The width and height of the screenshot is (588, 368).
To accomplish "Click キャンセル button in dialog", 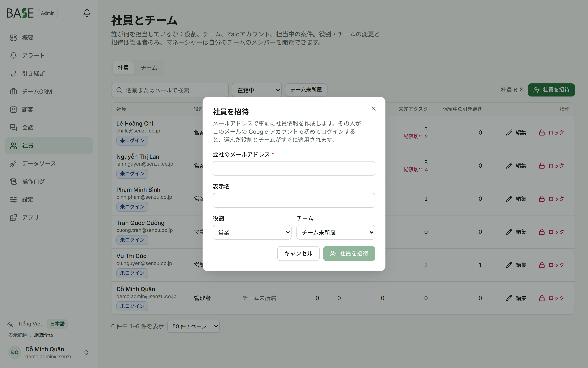I will coord(298,253).
